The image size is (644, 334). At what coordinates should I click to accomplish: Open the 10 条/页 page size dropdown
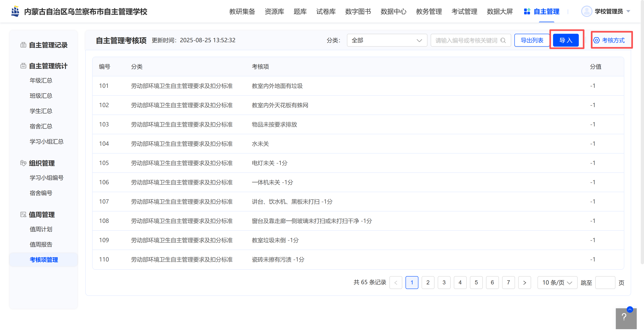tap(557, 283)
